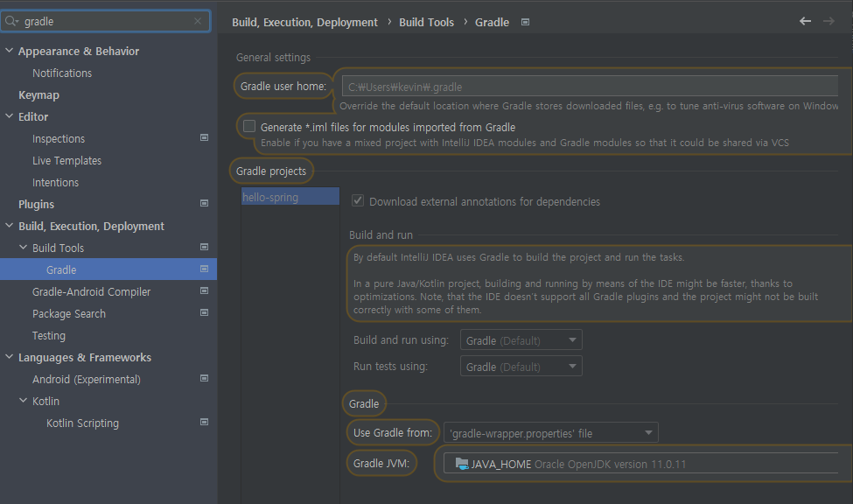
Task: Open the Run tests using dropdown
Action: [521, 367]
